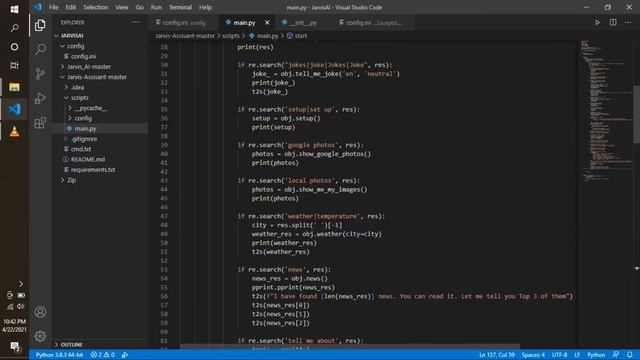Screen dimensions: 640x360
Task: Select Python 3.8.3 64-bit interpreter
Action: click(59, 355)
